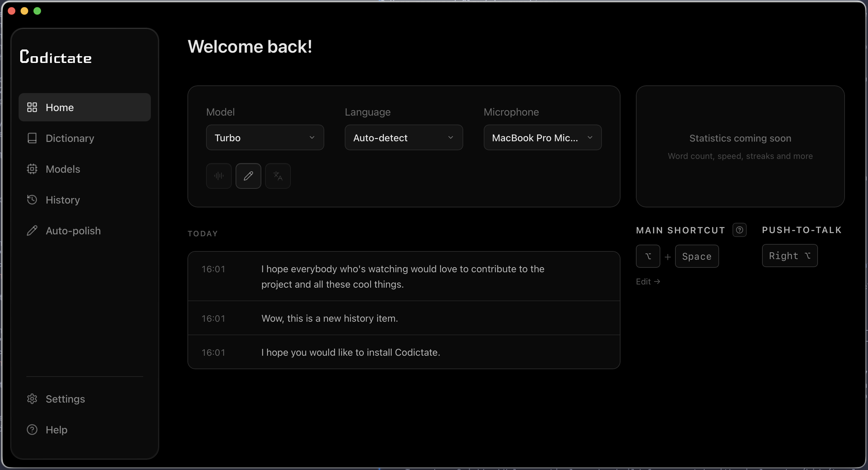Viewport: 868px width, 470px height.
Task: Close the window with the red button
Action: pos(12,11)
